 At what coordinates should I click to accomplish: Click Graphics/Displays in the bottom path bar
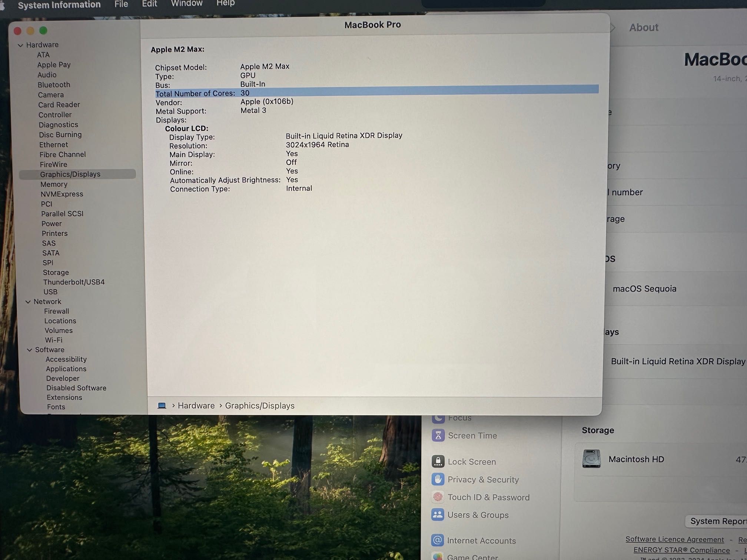pyautogui.click(x=260, y=406)
